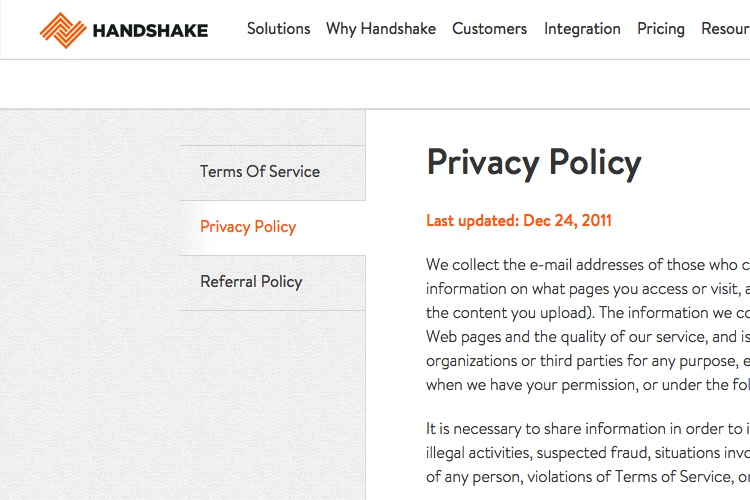The height and width of the screenshot is (500, 750).
Task: Click the line starting 'illegal activities, suspected fraud'
Action: 588,453
